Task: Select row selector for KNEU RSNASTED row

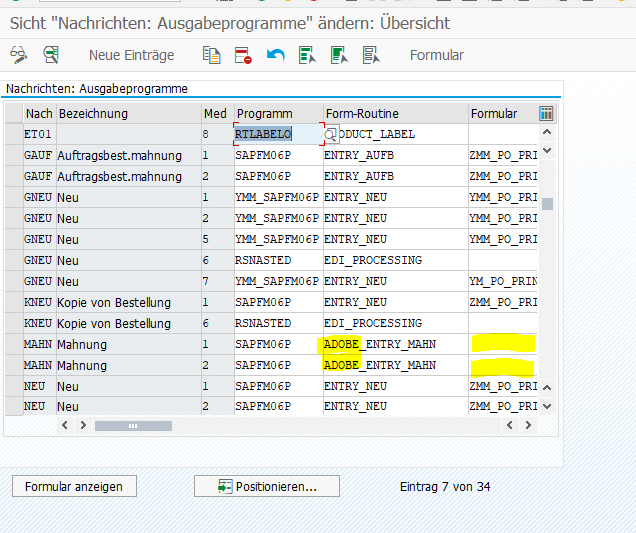Action: coord(14,323)
